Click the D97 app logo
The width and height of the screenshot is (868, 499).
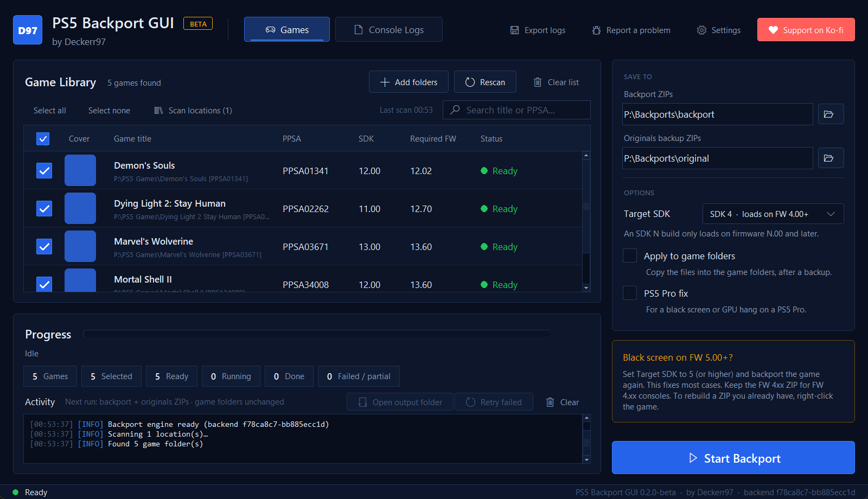point(28,30)
